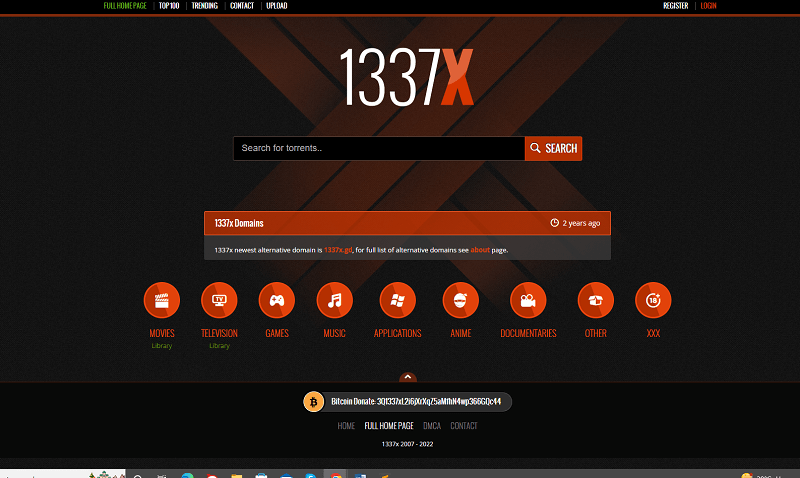Open the Television category icon
The height and width of the screenshot is (478, 800).
pyautogui.click(x=219, y=300)
